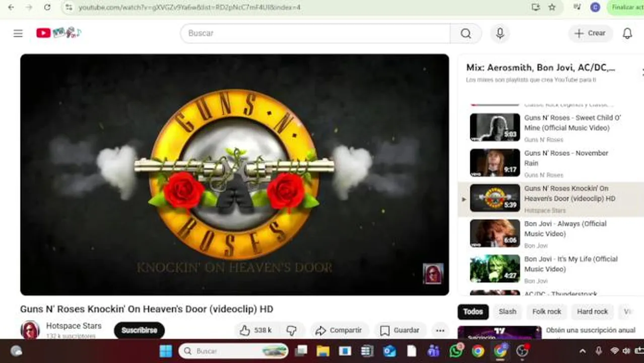Open browser media control icon
The height and width of the screenshot is (363, 644).
coord(577,7)
